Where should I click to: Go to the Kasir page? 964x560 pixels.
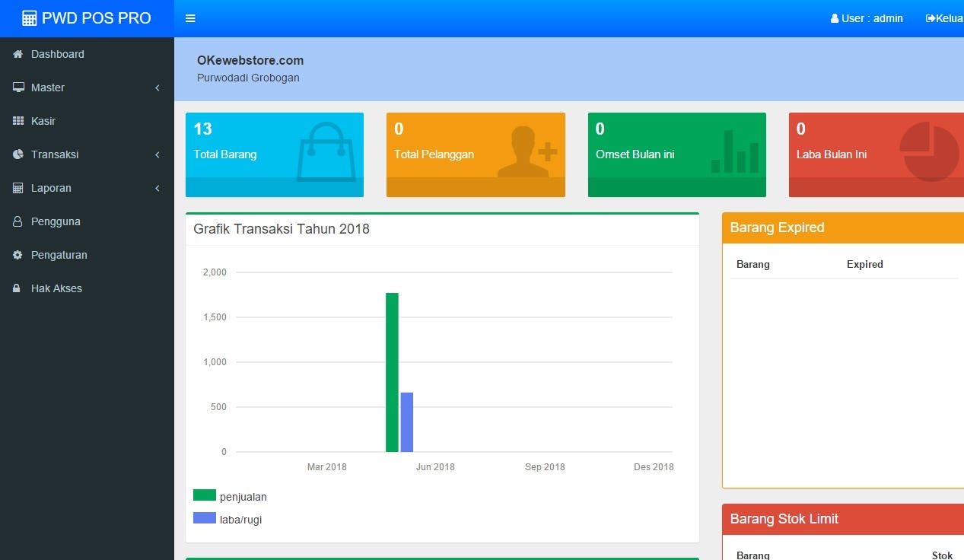(87, 121)
